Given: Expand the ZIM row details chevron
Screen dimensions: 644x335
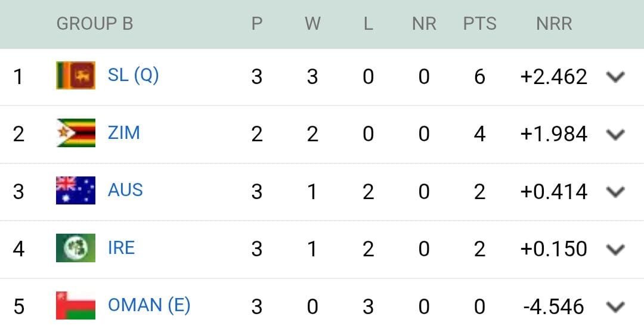Looking at the screenshot, I should (x=615, y=135).
